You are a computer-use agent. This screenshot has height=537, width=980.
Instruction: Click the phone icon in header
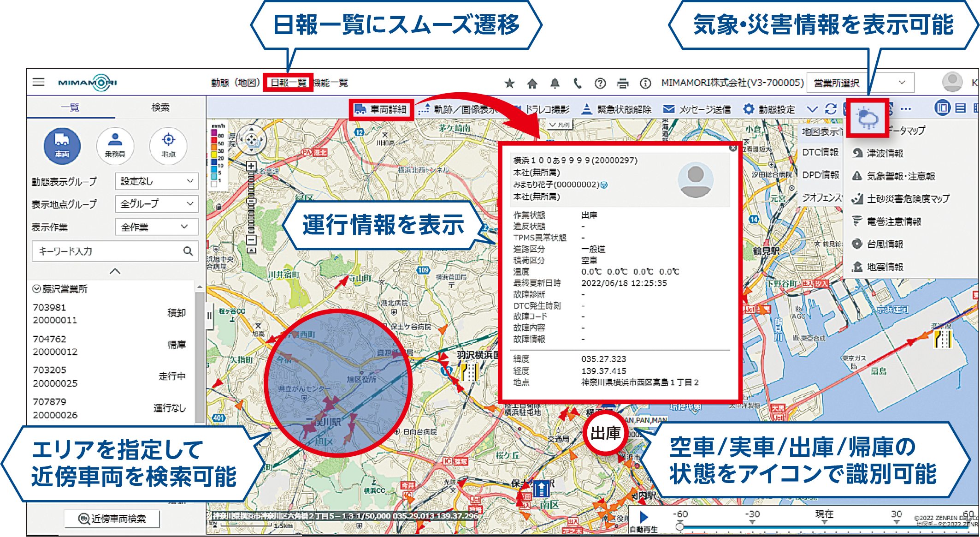577,83
